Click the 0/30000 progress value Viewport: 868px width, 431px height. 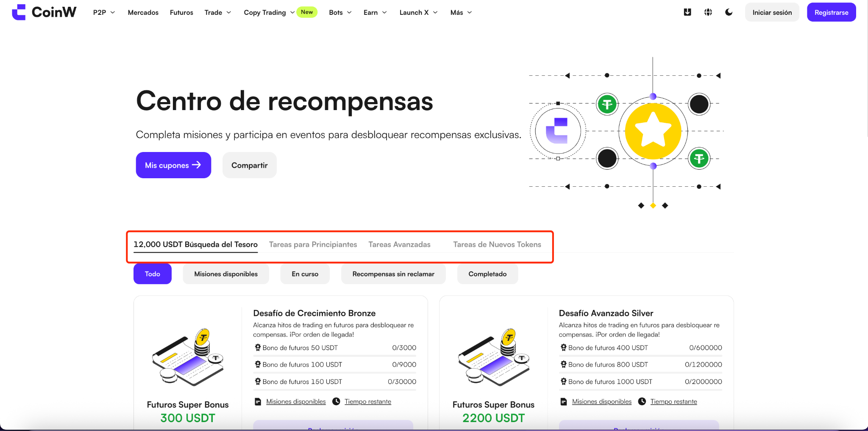click(x=402, y=381)
